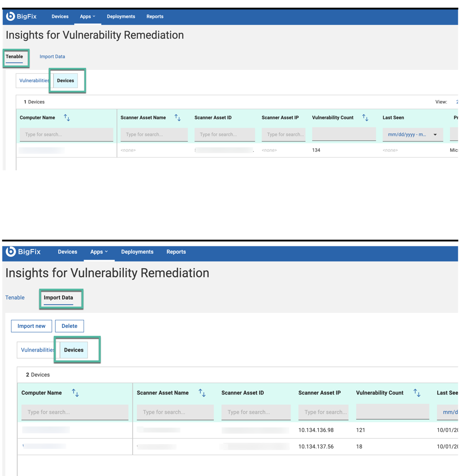
Task: Select Devices sub-tab in top screenshot
Action: 65,81
